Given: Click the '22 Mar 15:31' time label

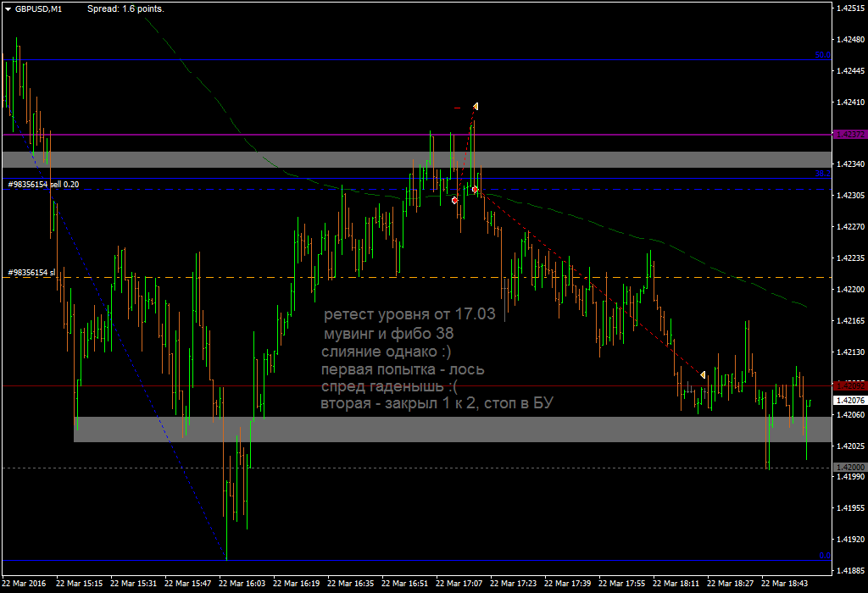Looking at the screenshot, I should (133, 583).
